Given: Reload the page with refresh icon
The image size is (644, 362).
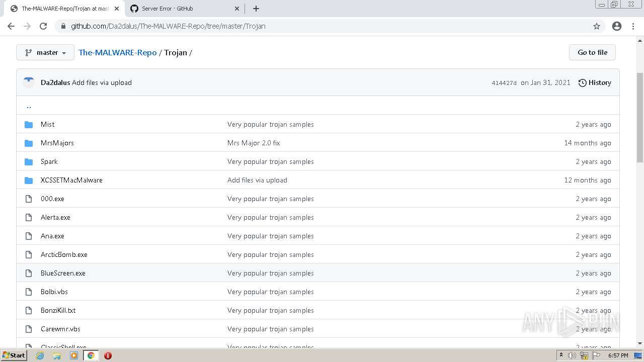Looking at the screenshot, I should pyautogui.click(x=43, y=26).
